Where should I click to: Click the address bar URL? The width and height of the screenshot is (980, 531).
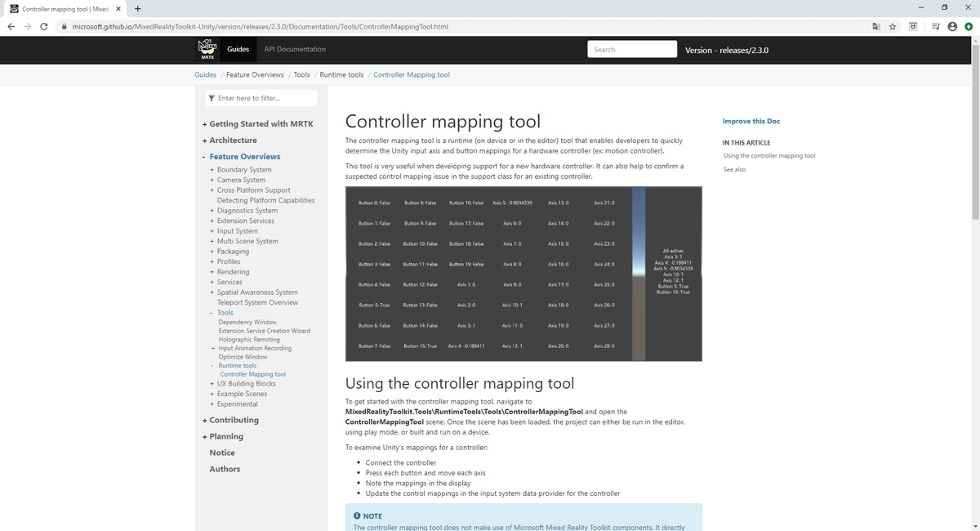coord(261,26)
